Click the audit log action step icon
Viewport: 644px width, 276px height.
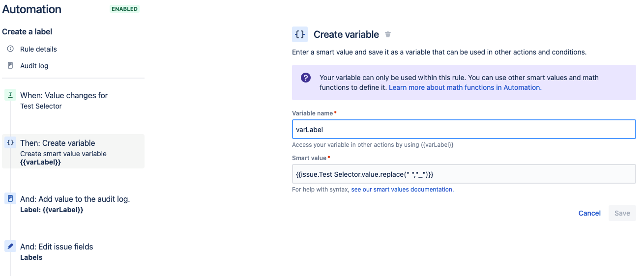pos(10,198)
